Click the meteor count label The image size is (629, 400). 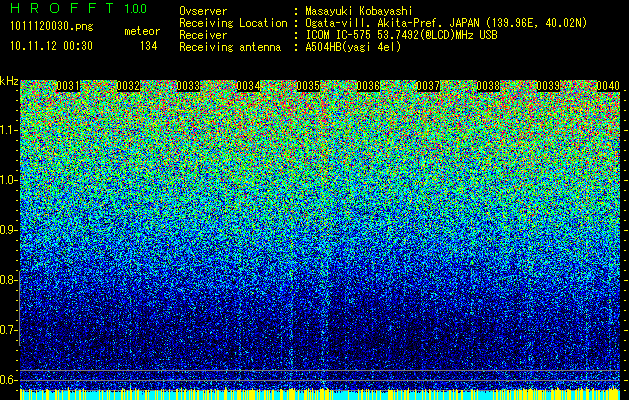pos(142,31)
